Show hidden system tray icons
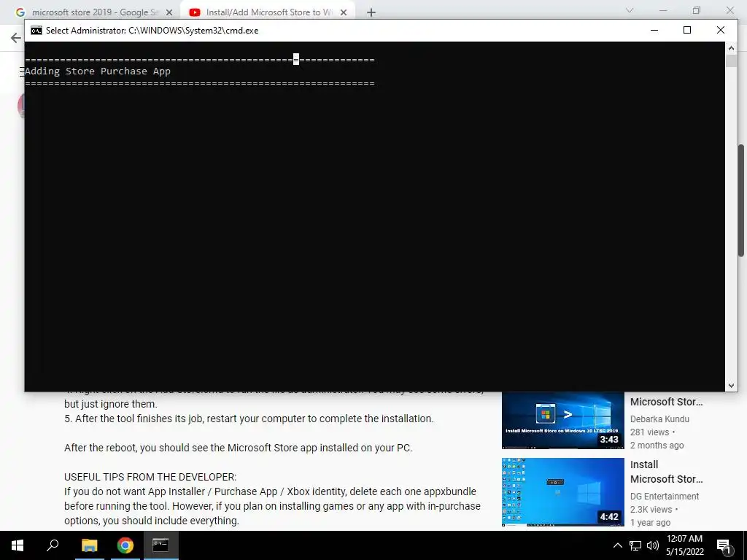 tap(617, 545)
